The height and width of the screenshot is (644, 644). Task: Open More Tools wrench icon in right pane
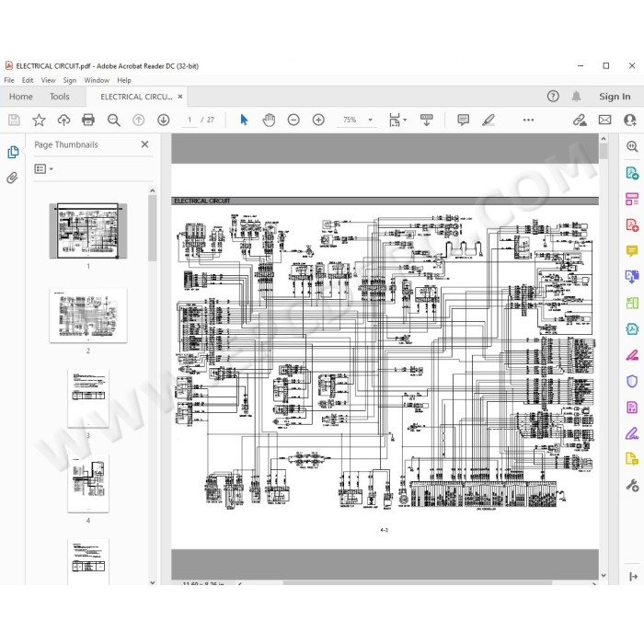[632, 486]
